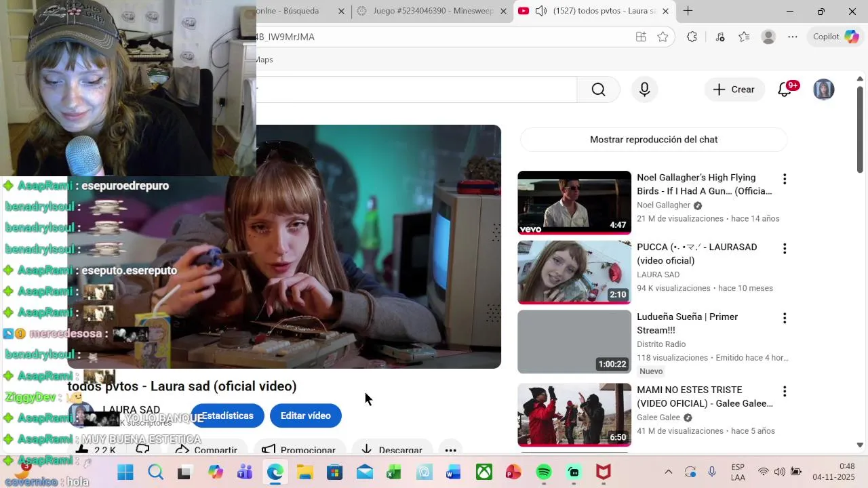Close the Minesweeper Juego tab
The width and height of the screenshot is (868, 488).
point(503,11)
